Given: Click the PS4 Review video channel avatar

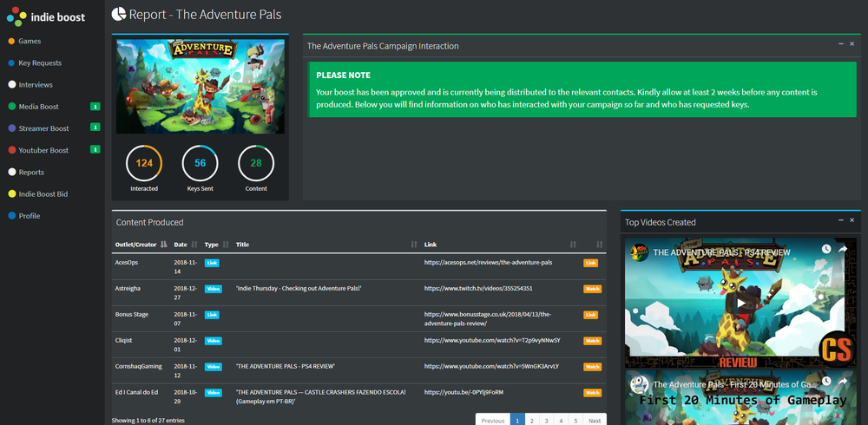Looking at the screenshot, I should (640, 252).
